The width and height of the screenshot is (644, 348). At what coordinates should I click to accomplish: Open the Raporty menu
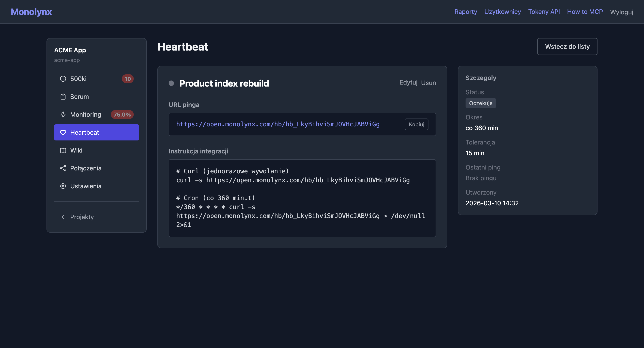point(466,12)
